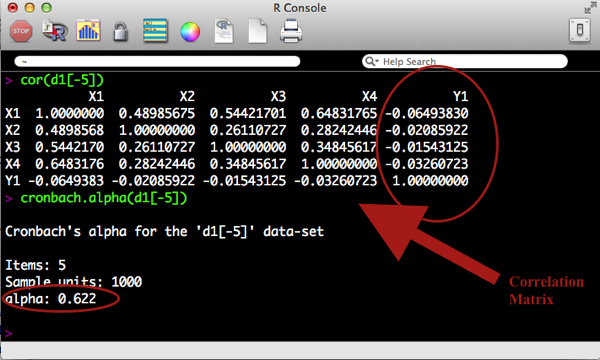Click value 1.00000000 in row Y1
This screenshot has width=600, height=360.
point(430,181)
